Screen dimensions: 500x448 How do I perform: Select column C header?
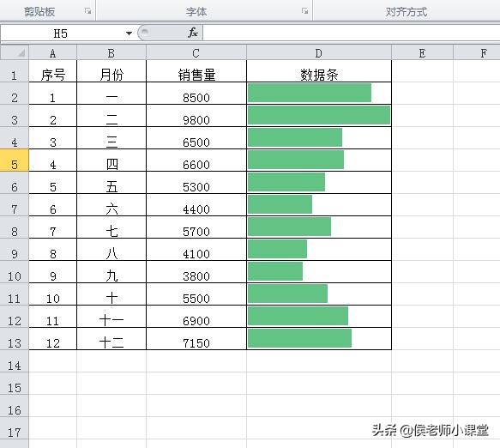(196, 53)
